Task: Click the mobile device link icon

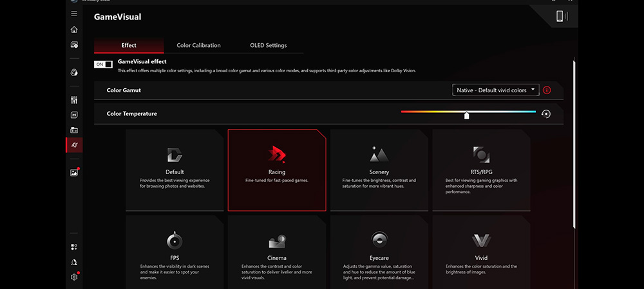Action: [561, 16]
